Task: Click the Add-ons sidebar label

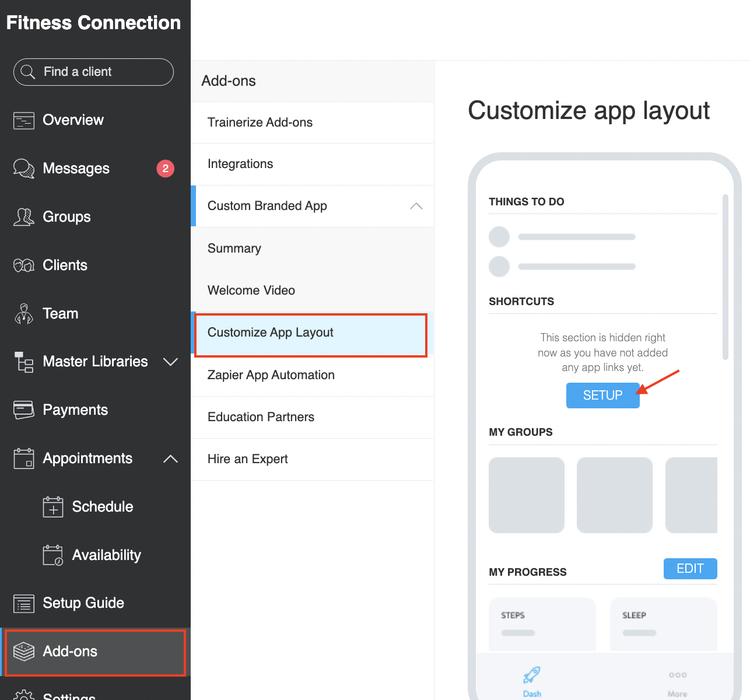Action: (x=70, y=652)
